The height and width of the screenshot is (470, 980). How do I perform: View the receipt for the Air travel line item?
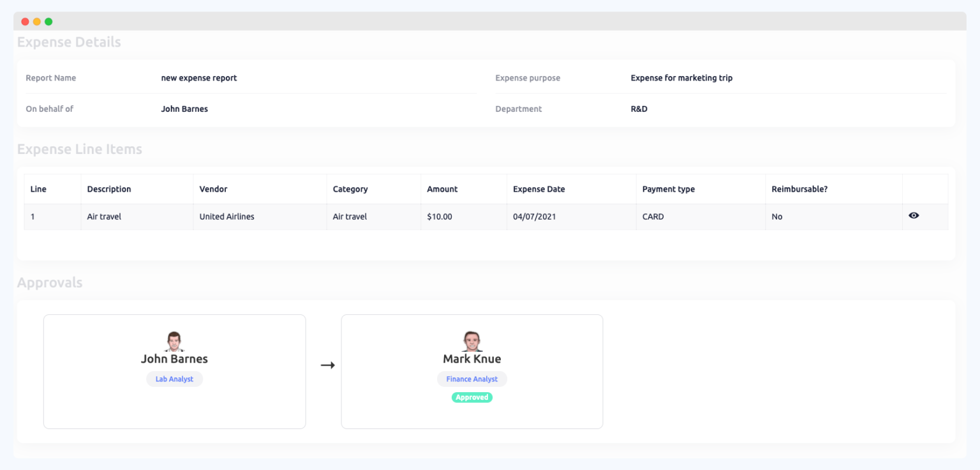[x=914, y=216]
